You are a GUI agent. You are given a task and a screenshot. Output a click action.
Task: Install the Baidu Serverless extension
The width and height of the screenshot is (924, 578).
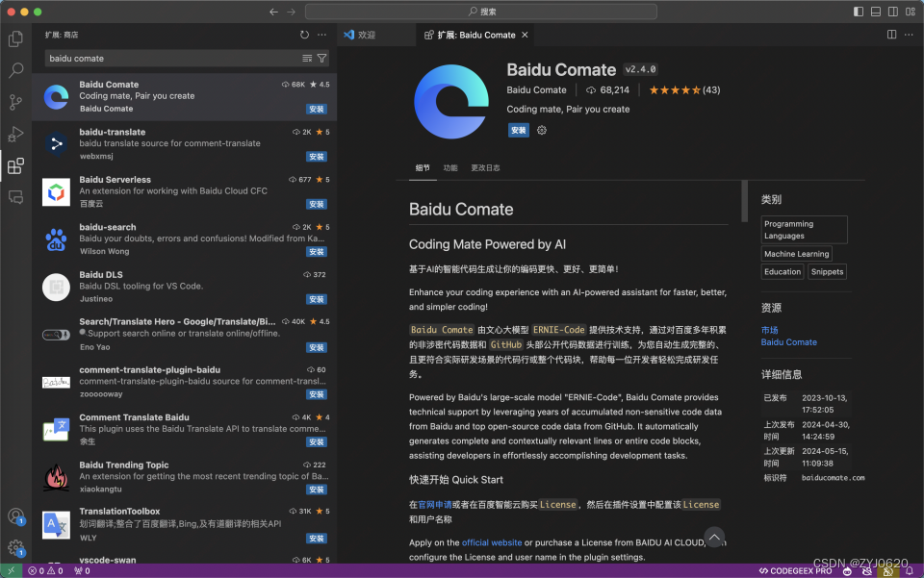click(x=317, y=204)
